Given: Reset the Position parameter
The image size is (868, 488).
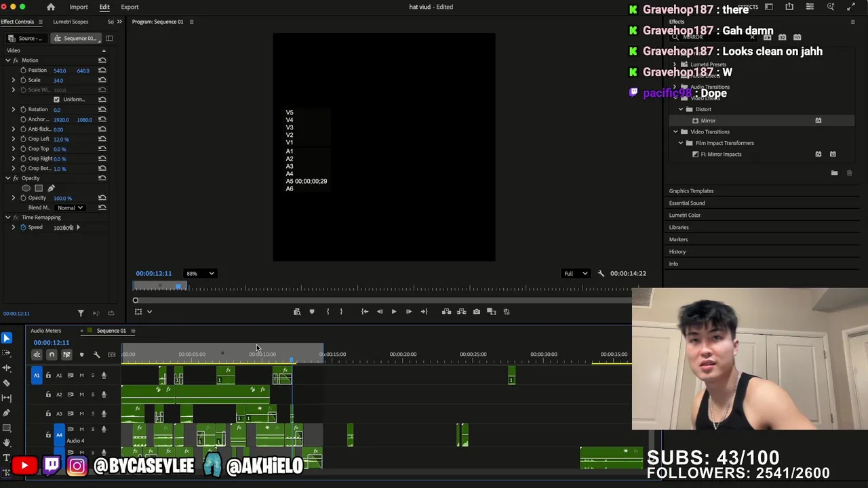Looking at the screenshot, I should click(x=102, y=70).
